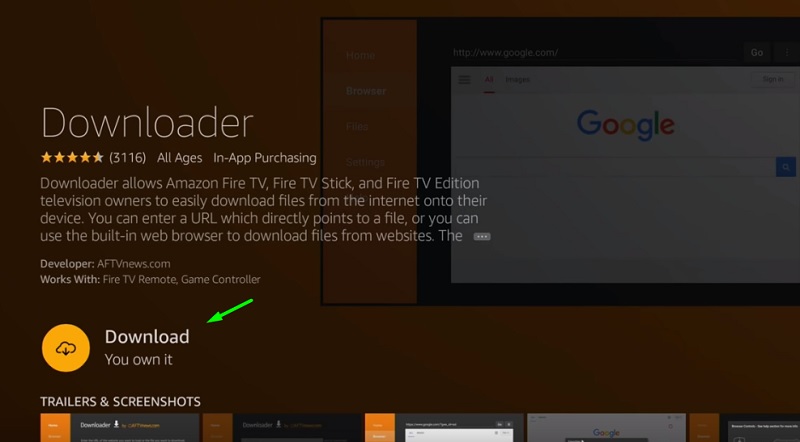Open the third screenshot thumbnail with browser
The width and height of the screenshot is (800, 442).
point(444,428)
